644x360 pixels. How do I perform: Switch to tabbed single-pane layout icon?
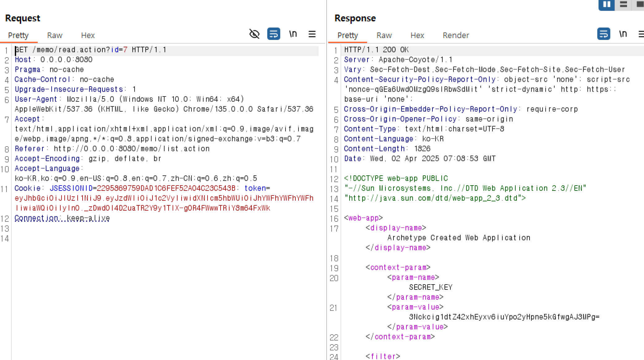639,5
